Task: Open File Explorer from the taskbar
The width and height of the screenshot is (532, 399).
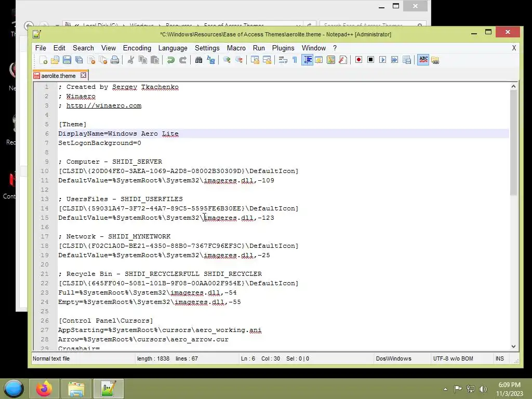Action: click(x=76, y=389)
